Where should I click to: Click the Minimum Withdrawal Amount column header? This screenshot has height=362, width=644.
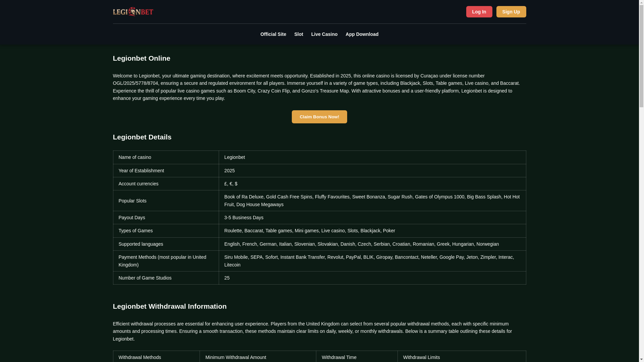258,357
